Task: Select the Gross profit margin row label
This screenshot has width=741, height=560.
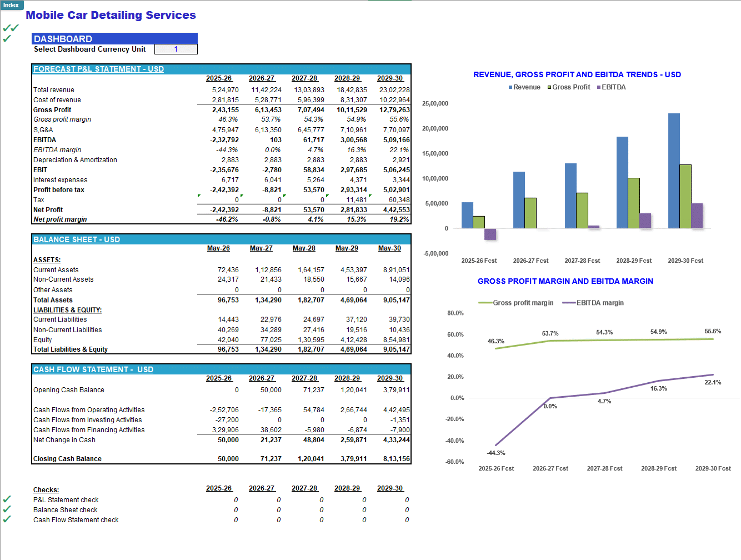Action: pos(62,119)
